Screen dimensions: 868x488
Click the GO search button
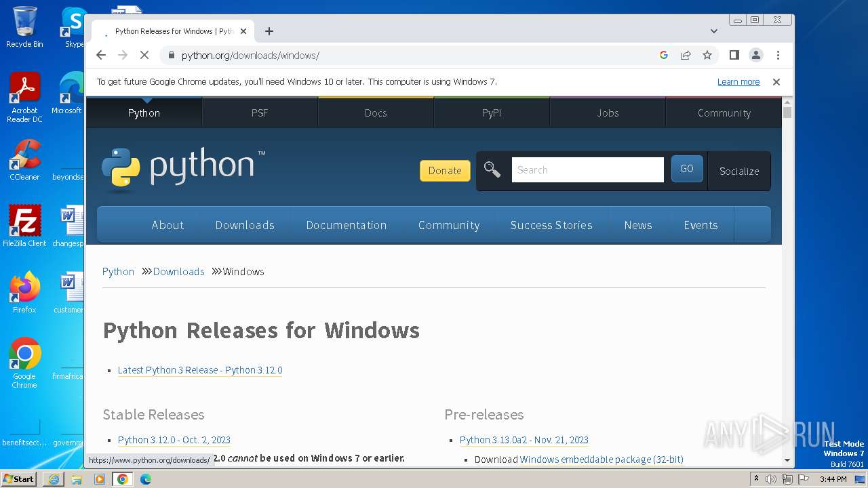[x=687, y=169]
